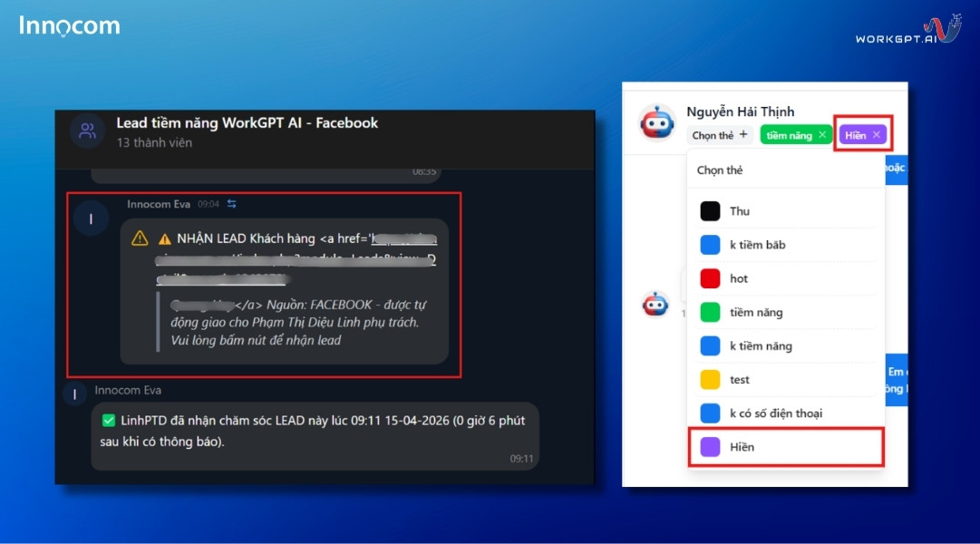Remove the tiềm năng tag with its X
This screenshot has height=544, width=980.
(x=822, y=134)
